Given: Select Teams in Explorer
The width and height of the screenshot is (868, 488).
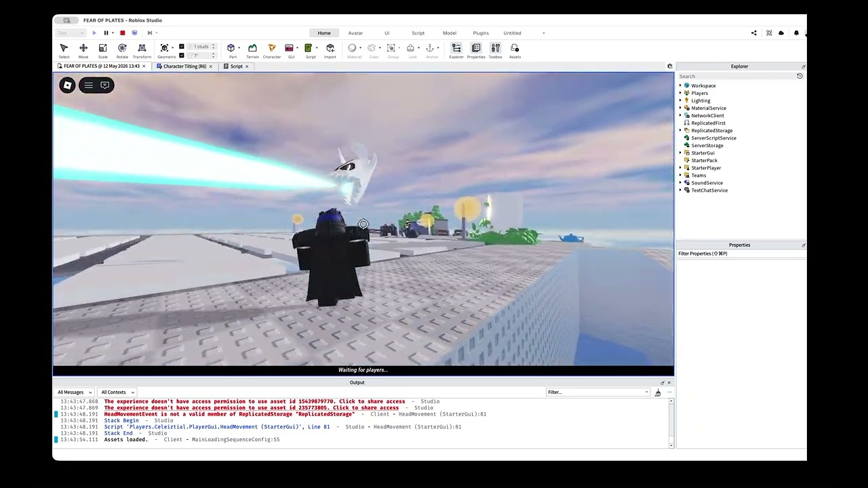Looking at the screenshot, I should coord(698,175).
